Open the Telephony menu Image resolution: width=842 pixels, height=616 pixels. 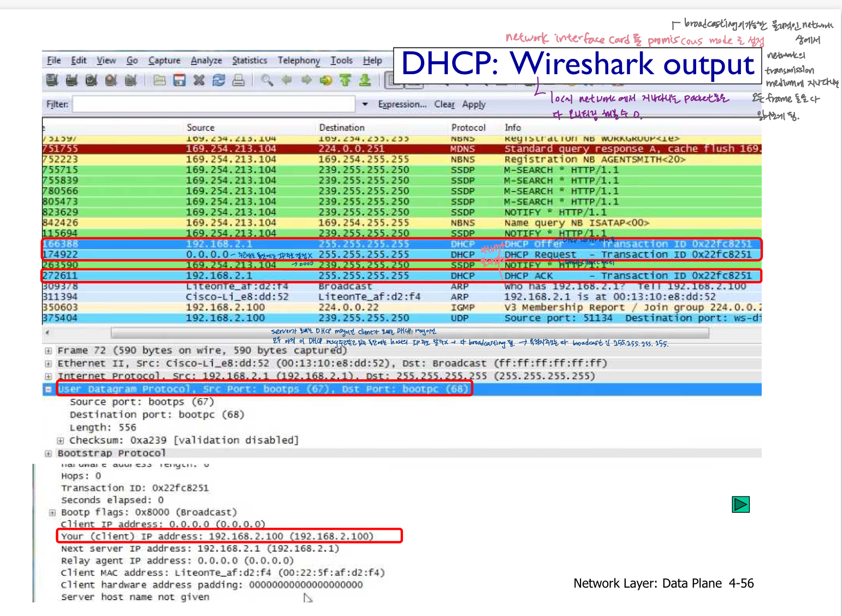[299, 61]
